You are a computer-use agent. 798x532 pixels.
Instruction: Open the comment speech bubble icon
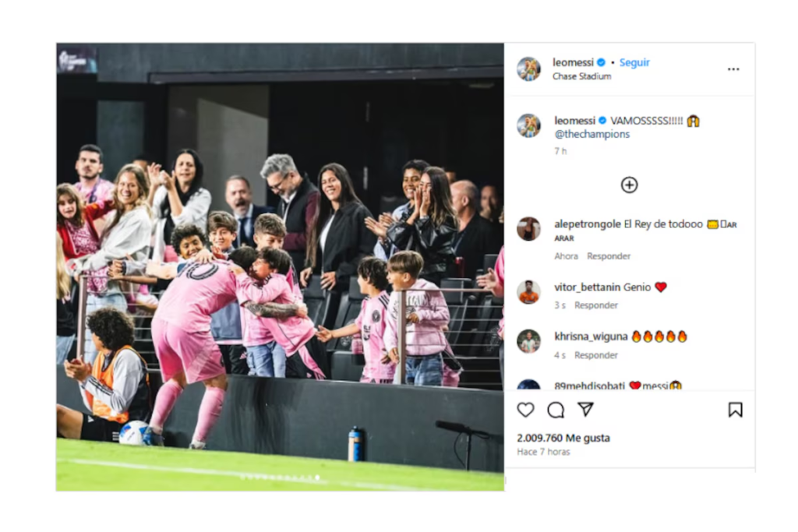(556, 410)
